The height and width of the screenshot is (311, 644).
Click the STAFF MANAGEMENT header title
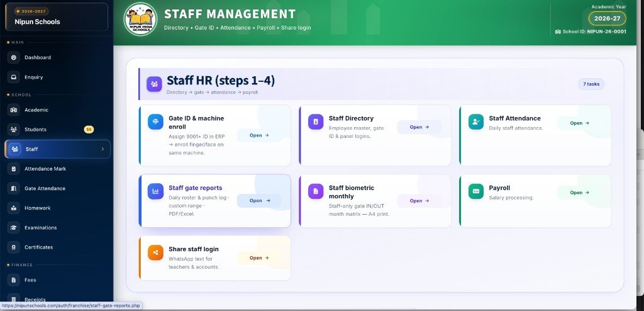(230, 14)
